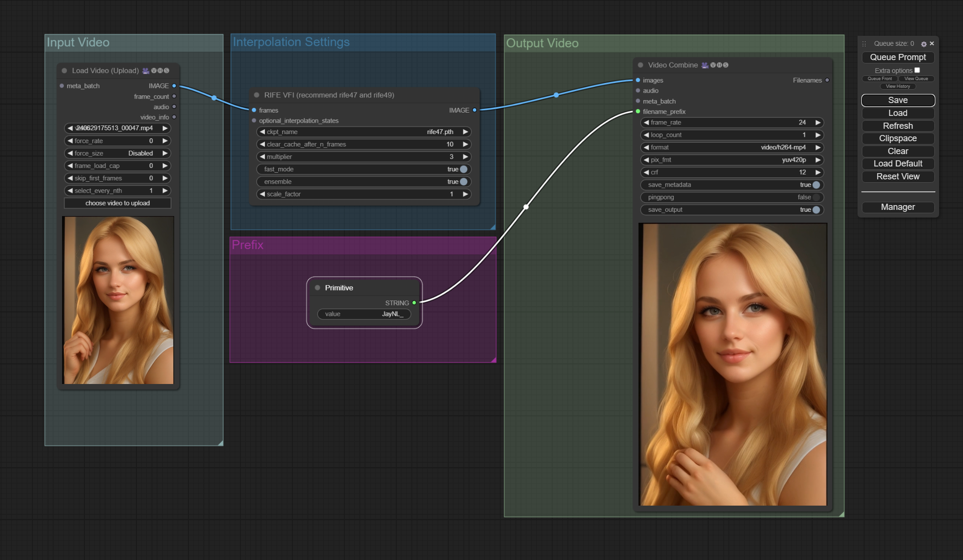This screenshot has width=963, height=560.
Task: Collapse the Video Combine node via its dot
Action: pos(640,65)
